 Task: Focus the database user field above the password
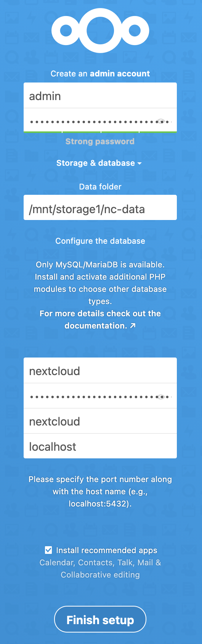point(100,371)
